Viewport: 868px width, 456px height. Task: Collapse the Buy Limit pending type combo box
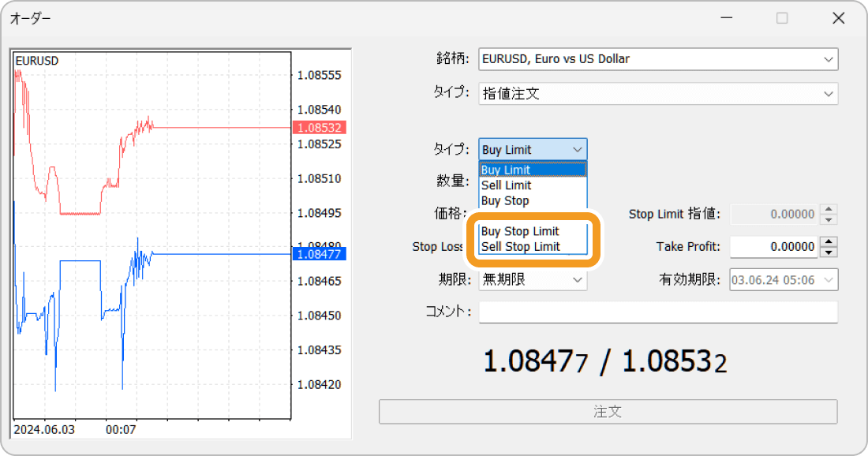click(533, 149)
